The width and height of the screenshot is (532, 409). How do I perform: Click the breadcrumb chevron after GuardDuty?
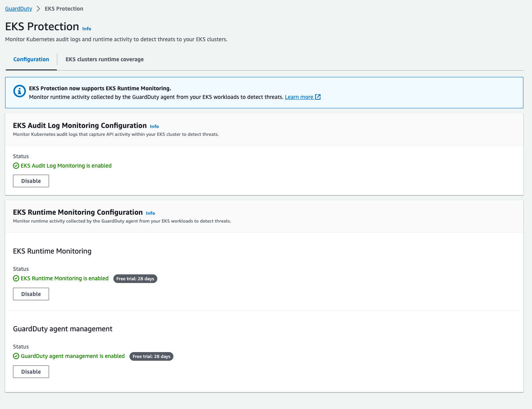point(38,9)
